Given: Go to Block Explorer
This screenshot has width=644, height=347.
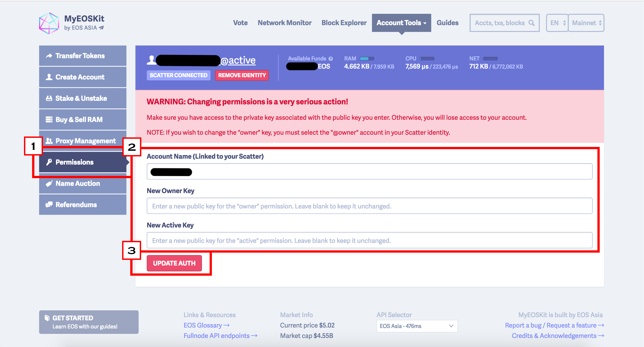Looking at the screenshot, I should tap(344, 23).
